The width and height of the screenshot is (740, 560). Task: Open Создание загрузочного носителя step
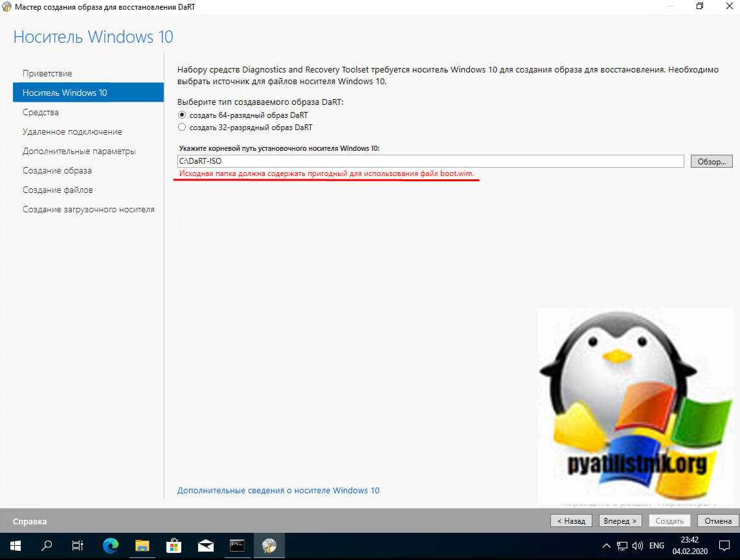[88, 210]
